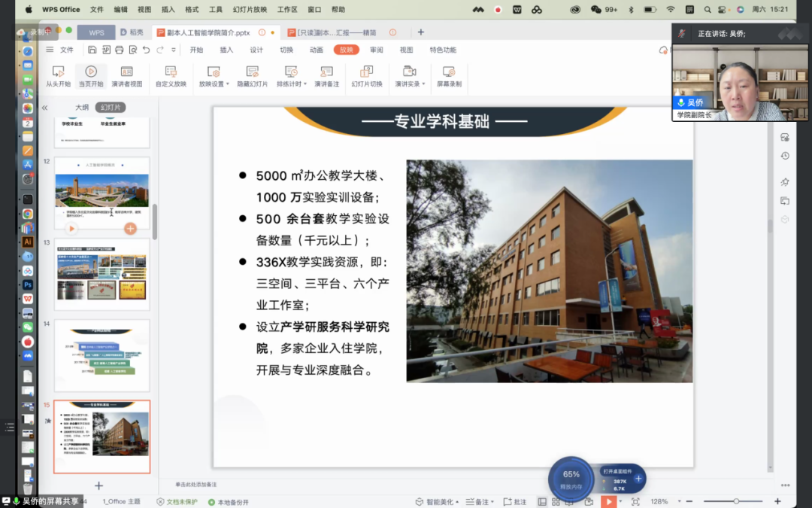Viewport: 812px width, 508px height.
Task: Expand the slideshow play options arrow
Action: click(620, 502)
